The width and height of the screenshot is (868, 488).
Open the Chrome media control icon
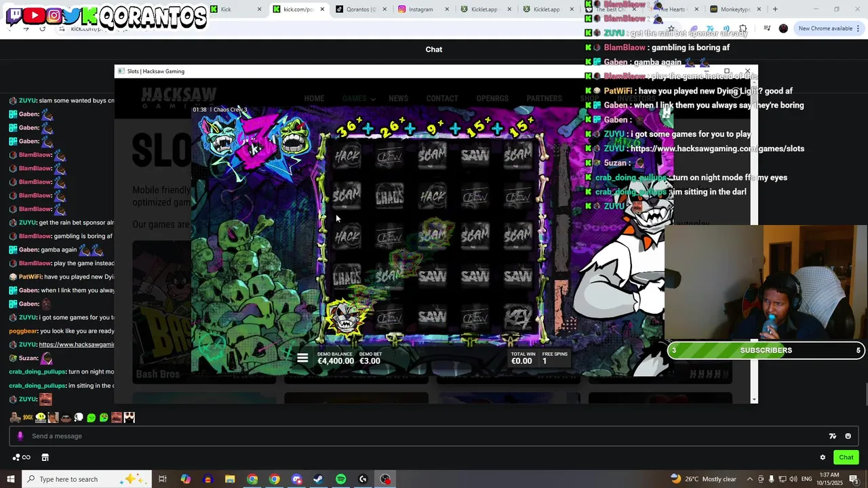click(767, 28)
